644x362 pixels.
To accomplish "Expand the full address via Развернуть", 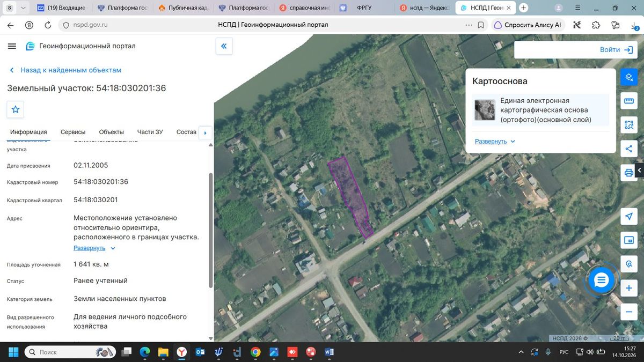I will coord(94,248).
